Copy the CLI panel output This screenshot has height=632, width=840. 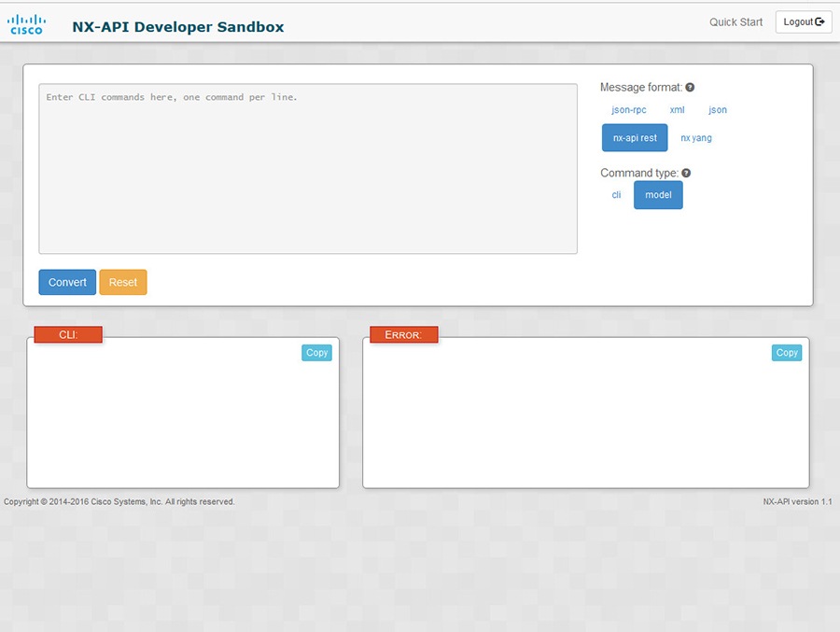click(x=316, y=353)
